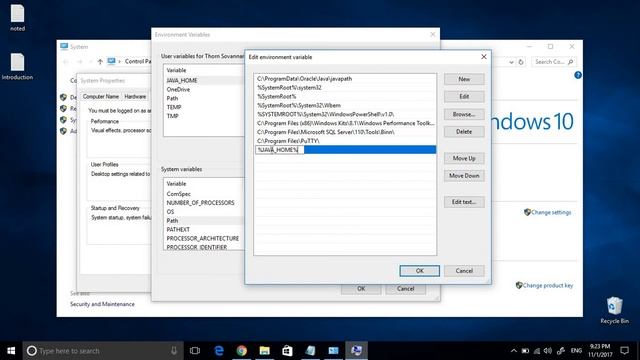Click the Cortana microphone icon
This screenshot has height=360, width=640.
tap(174, 351)
